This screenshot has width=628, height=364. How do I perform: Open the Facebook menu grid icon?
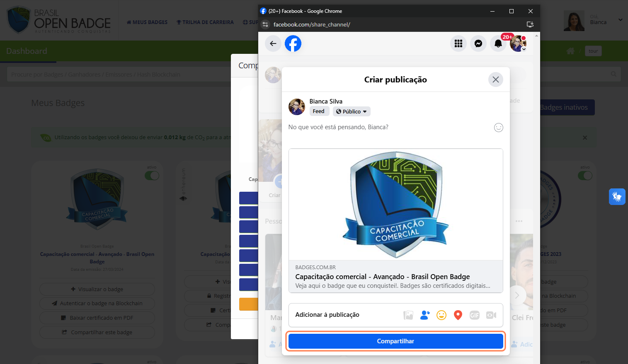pyautogui.click(x=458, y=43)
